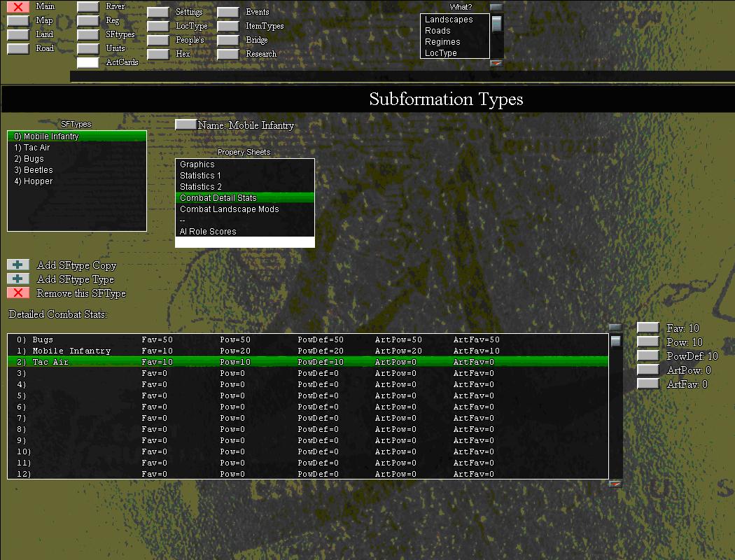The width and height of the screenshot is (735, 560).
Task: Open the Hex section button
Action: (158, 55)
